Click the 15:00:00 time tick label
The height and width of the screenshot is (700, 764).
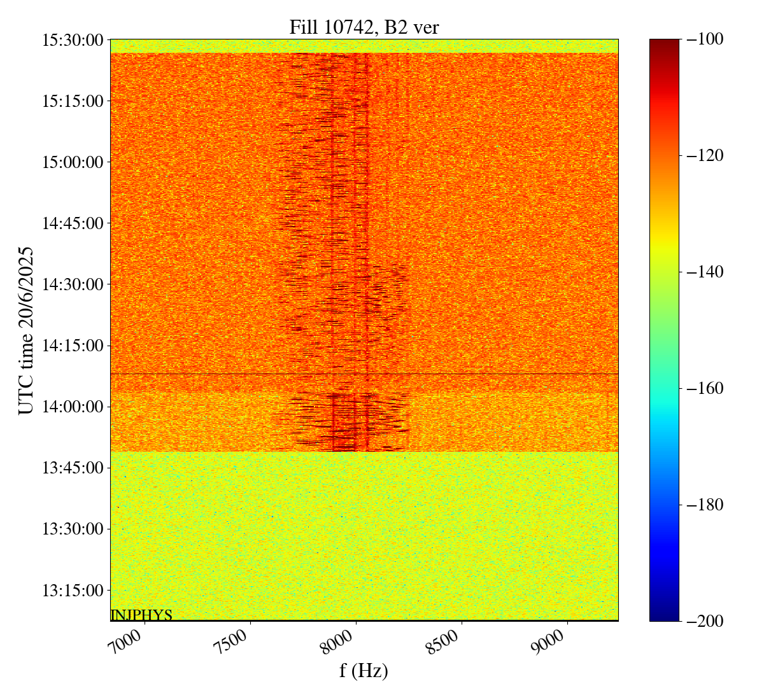(x=73, y=162)
